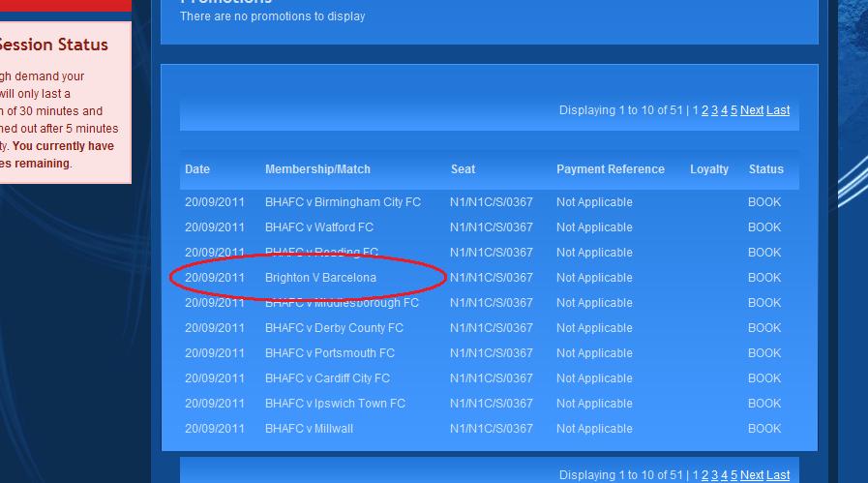Go to page 4 in top pagination

724,110
